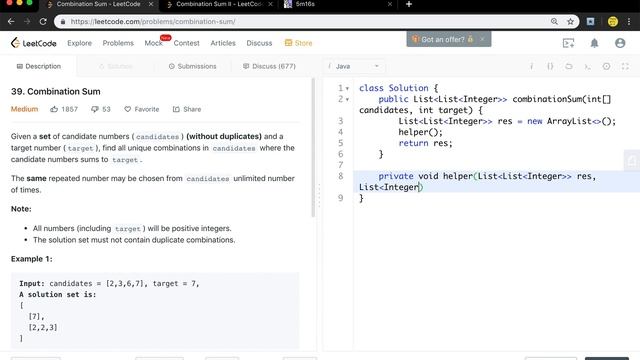Close the Got an offer banner
Screen dimensions: 640x360
[x=482, y=39]
